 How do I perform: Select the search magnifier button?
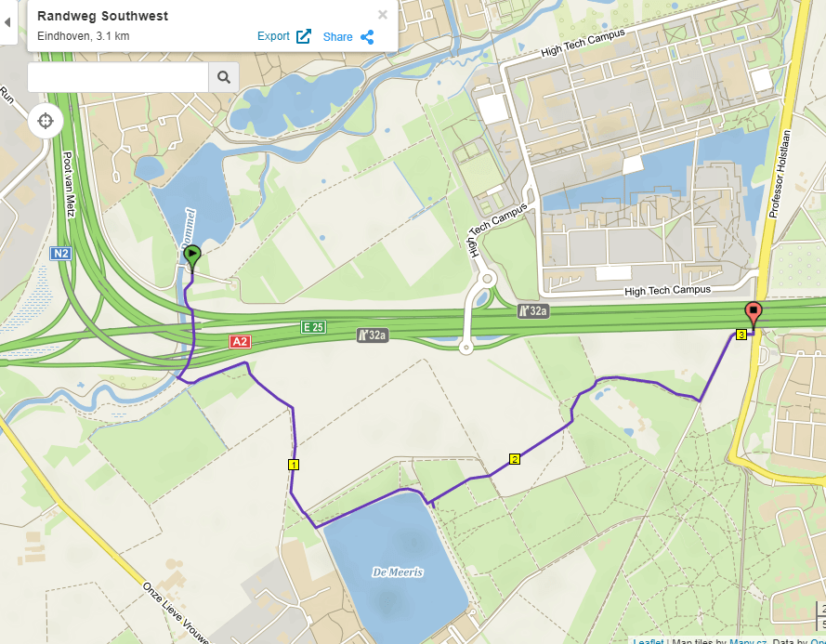pyautogui.click(x=224, y=77)
